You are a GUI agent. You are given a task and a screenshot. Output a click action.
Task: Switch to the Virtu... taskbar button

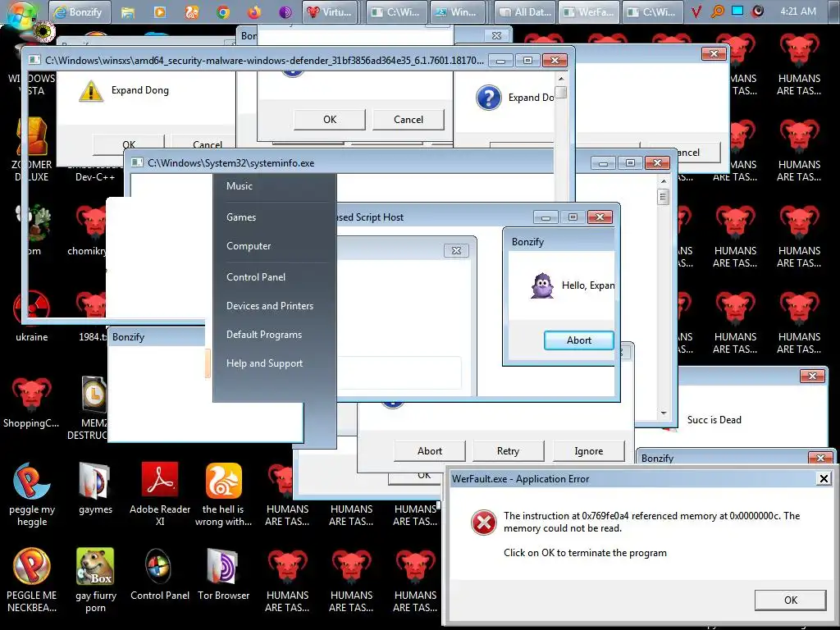pyautogui.click(x=330, y=11)
